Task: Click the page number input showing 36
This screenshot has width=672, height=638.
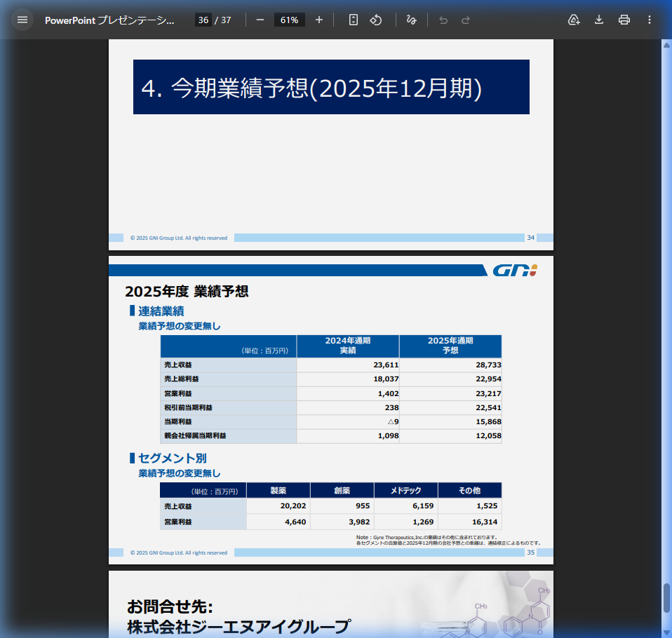Action: click(x=203, y=20)
